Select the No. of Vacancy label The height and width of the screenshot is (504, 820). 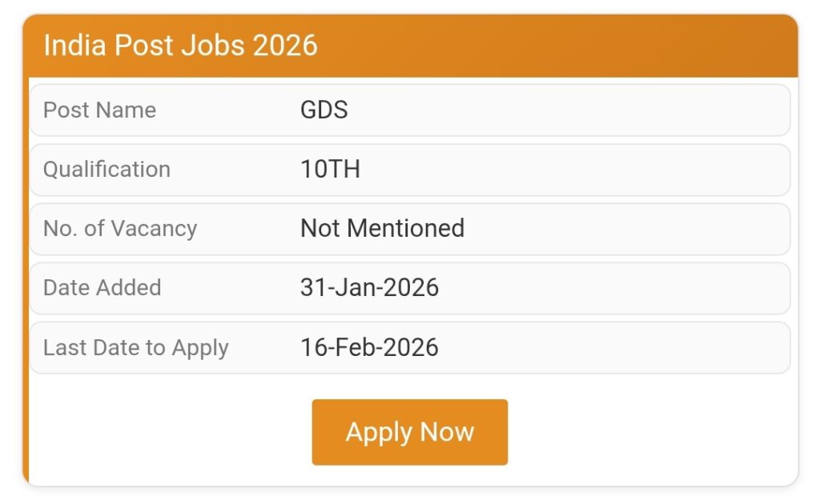coord(120,229)
